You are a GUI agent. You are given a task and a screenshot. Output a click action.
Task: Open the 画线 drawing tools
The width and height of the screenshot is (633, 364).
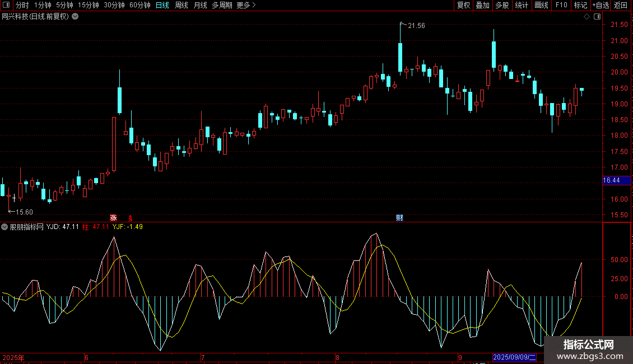541,5
